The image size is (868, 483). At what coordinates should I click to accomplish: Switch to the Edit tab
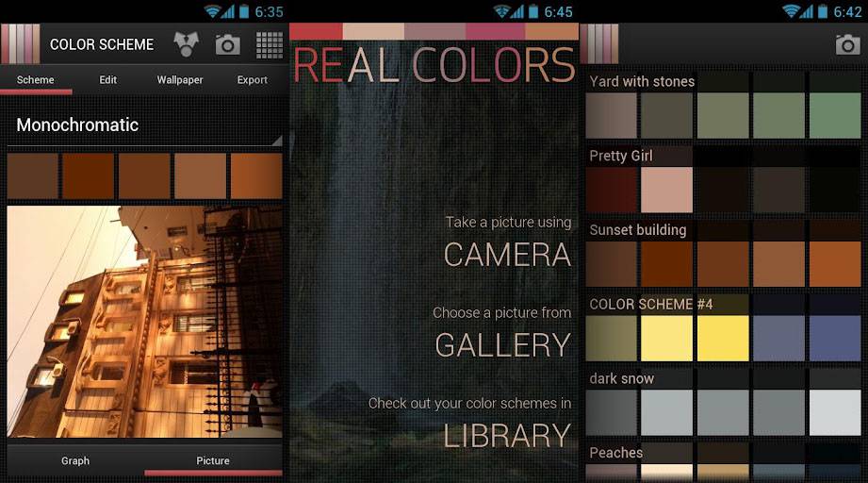click(x=108, y=80)
